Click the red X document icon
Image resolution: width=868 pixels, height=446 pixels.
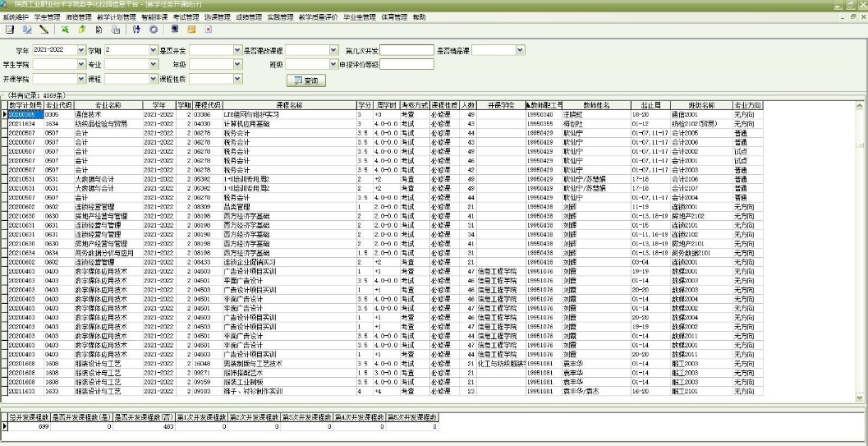click(x=206, y=30)
